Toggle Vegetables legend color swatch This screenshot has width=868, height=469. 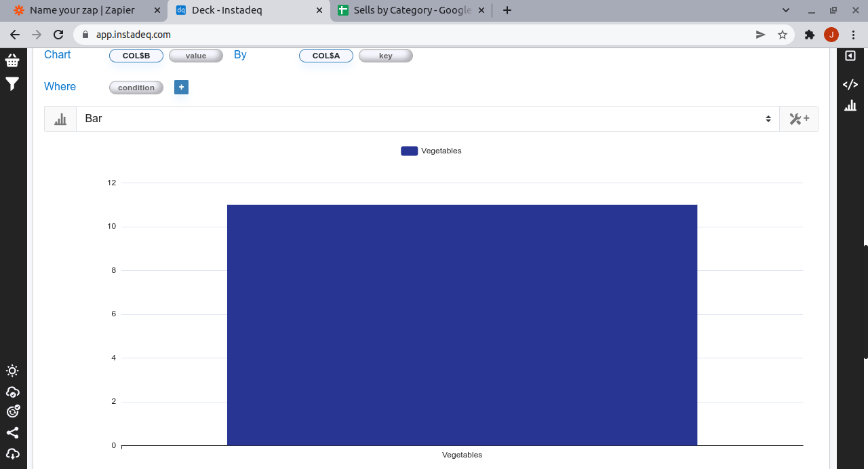[x=409, y=151]
